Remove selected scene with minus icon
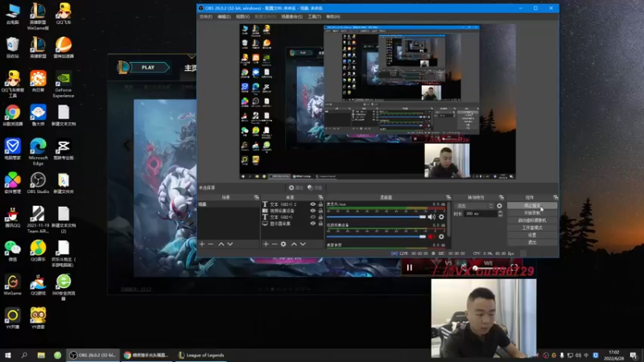This screenshot has height=362, width=644. [211, 245]
